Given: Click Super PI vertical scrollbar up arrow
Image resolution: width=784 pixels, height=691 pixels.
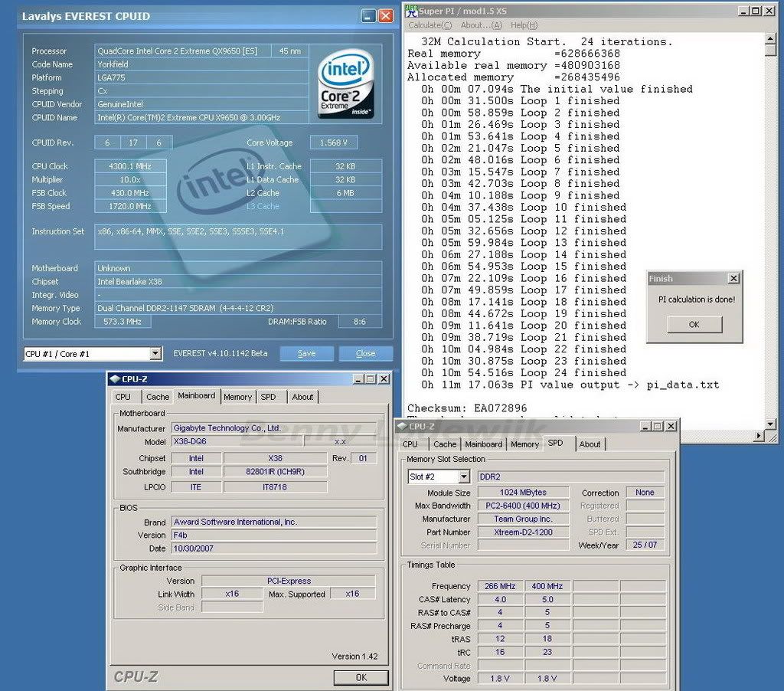Looking at the screenshot, I should pos(770,39).
